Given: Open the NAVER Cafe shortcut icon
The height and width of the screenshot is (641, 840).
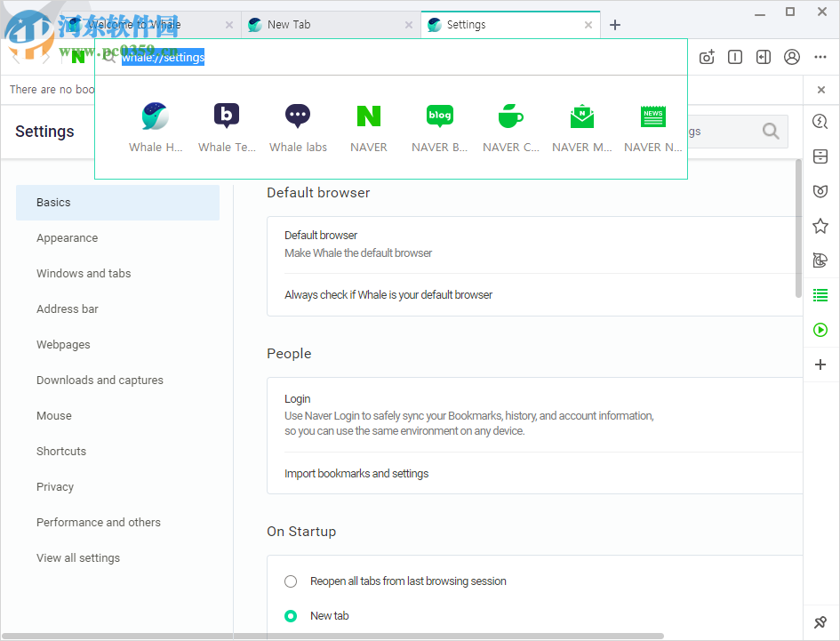Looking at the screenshot, I should point(510,116).
